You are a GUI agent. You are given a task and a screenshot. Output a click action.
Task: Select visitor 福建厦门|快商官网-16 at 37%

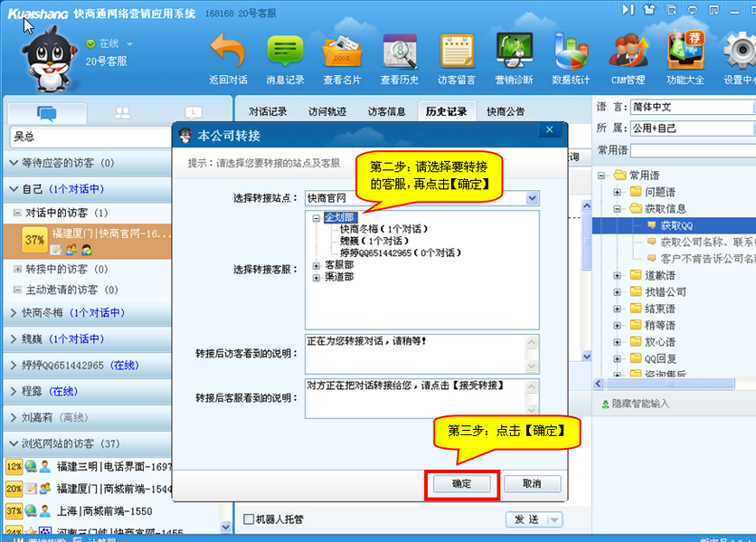pyautogui.click(x=88, y=242)
